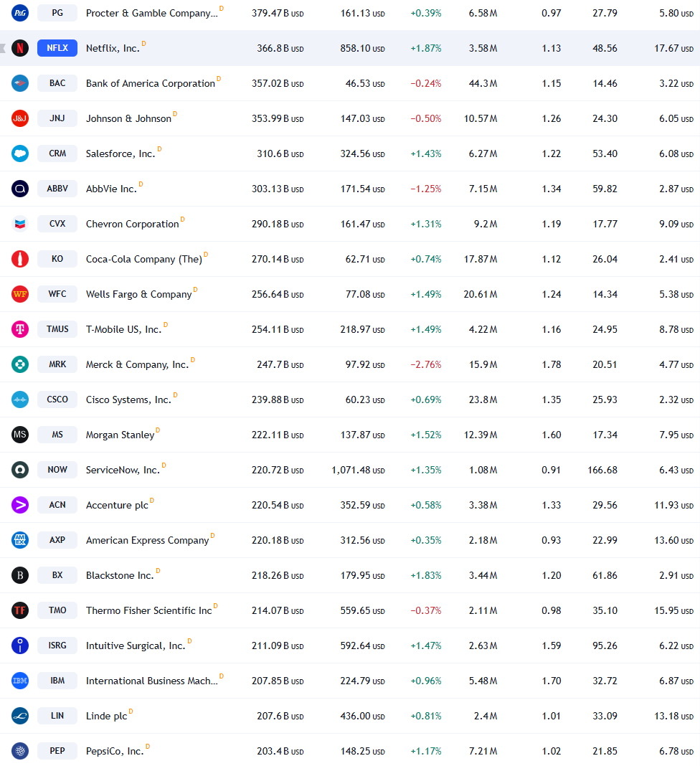
Task: Click the Wells Fargo logo icon
Action: pos(20,294)
